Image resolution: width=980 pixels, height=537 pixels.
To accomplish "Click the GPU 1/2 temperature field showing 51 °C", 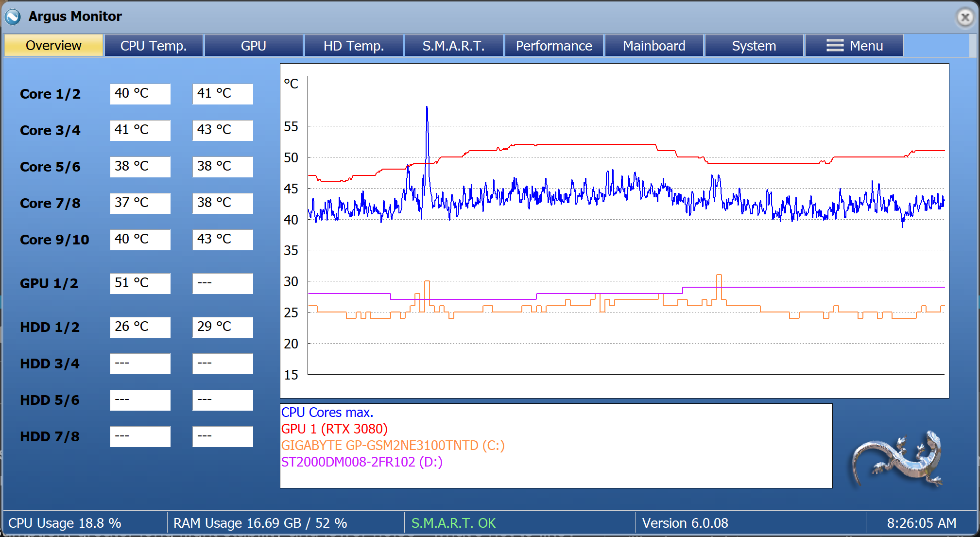I will tap(140, 283).
